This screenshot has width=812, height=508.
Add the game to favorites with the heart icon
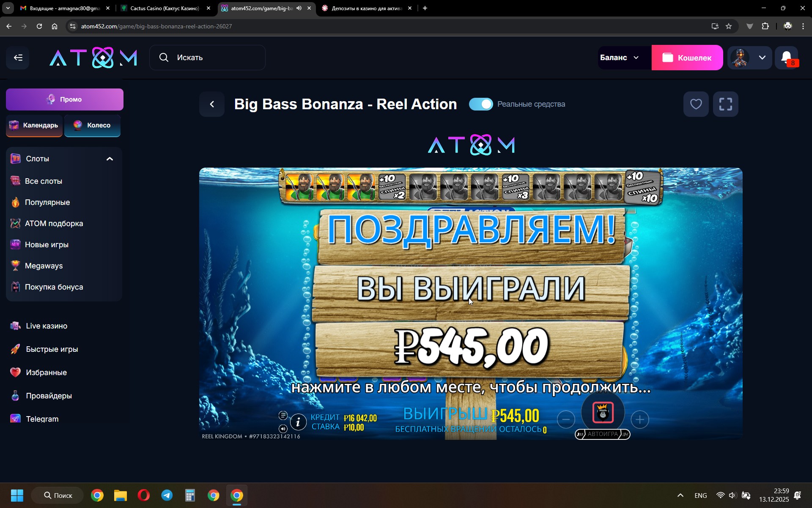696,104
